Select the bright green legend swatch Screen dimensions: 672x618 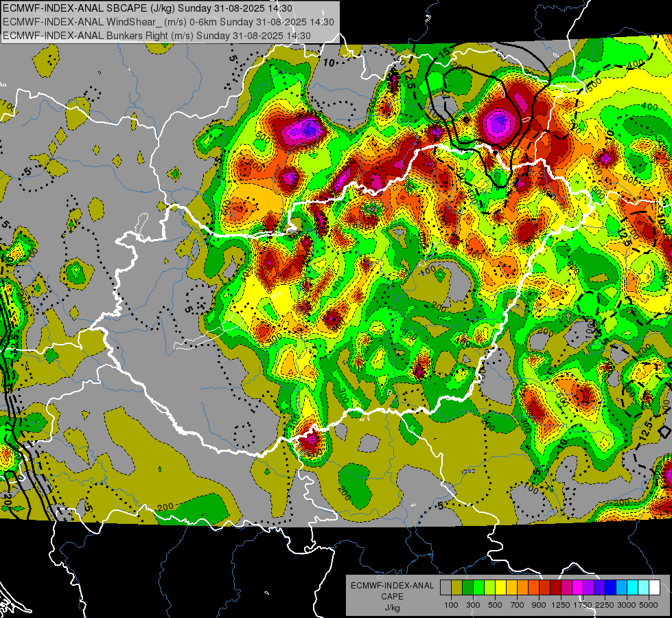[x=478, y=588]
